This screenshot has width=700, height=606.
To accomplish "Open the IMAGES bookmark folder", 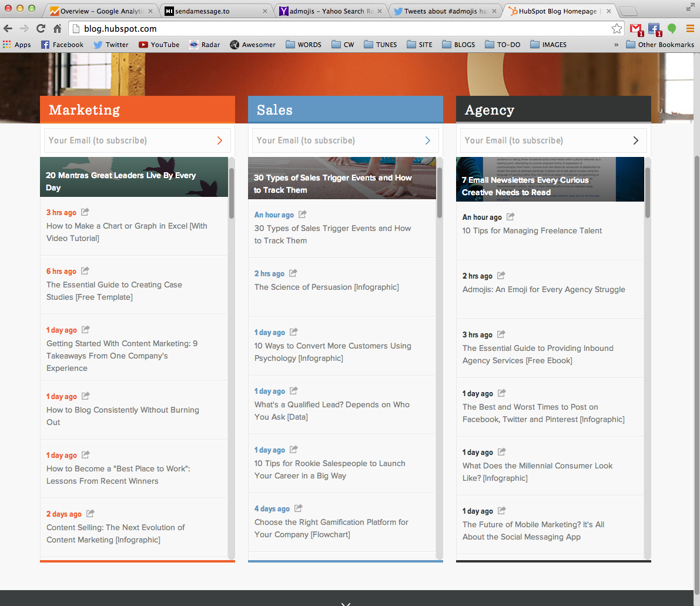I will click(x=548, y=45).
